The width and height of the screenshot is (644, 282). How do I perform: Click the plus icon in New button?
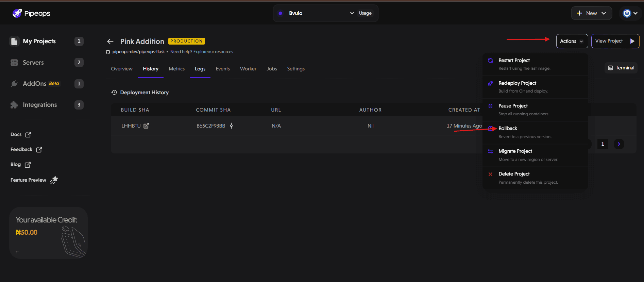point(579,13)
